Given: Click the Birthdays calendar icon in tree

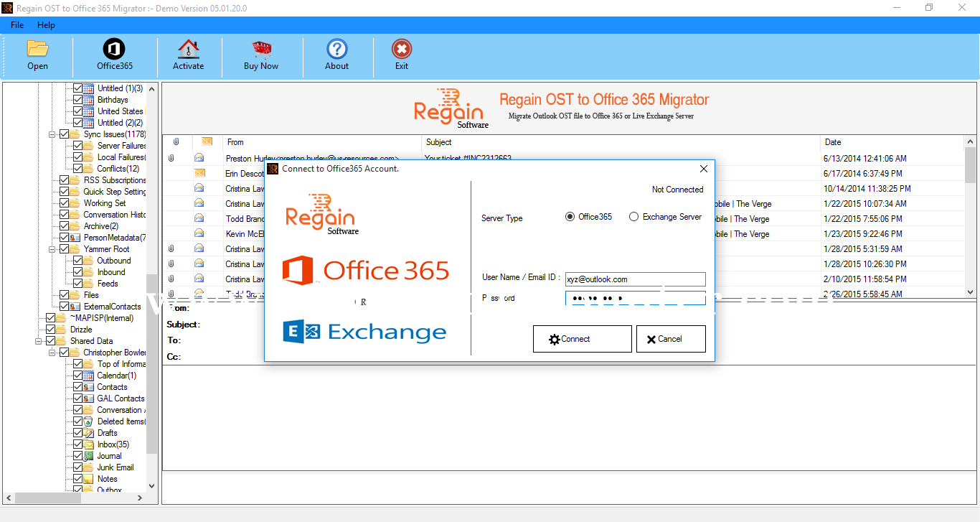Looking at the screenshot, I should point(89,100).
